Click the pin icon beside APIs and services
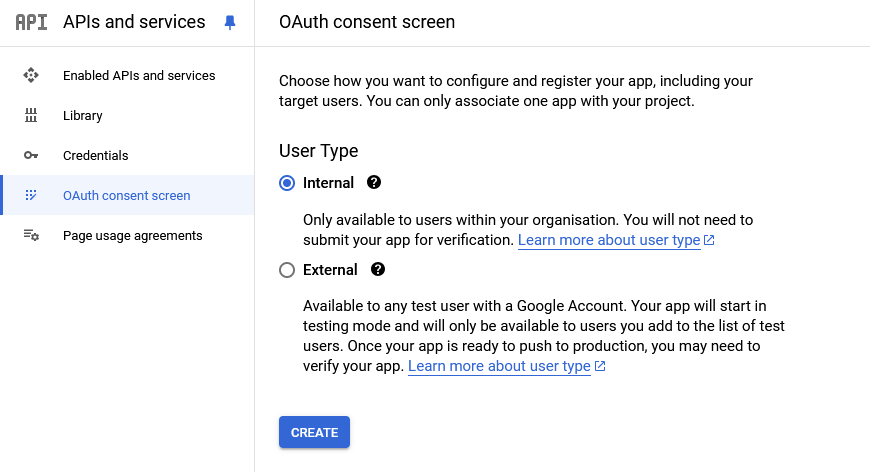This screenshot has height=472, width=870. click(230, 22)
